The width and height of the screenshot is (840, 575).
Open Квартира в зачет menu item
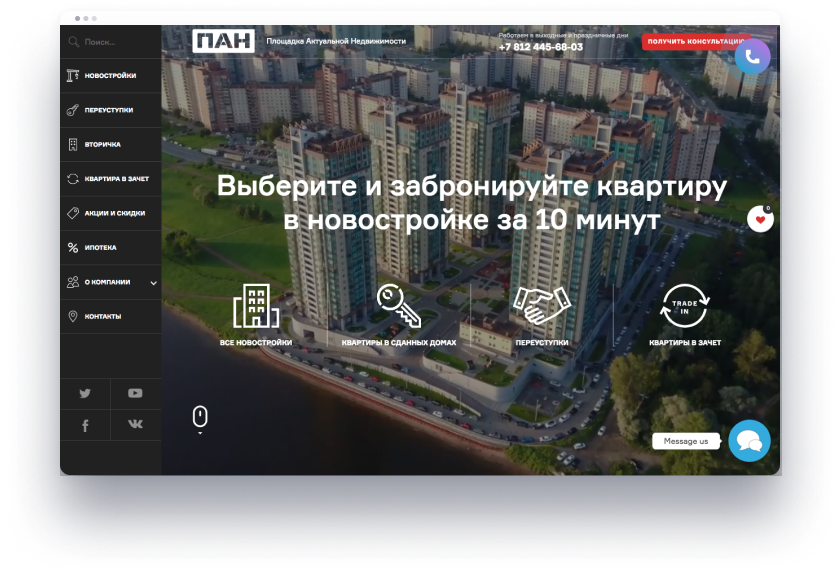pyautogui.click(x=110, y=178)
